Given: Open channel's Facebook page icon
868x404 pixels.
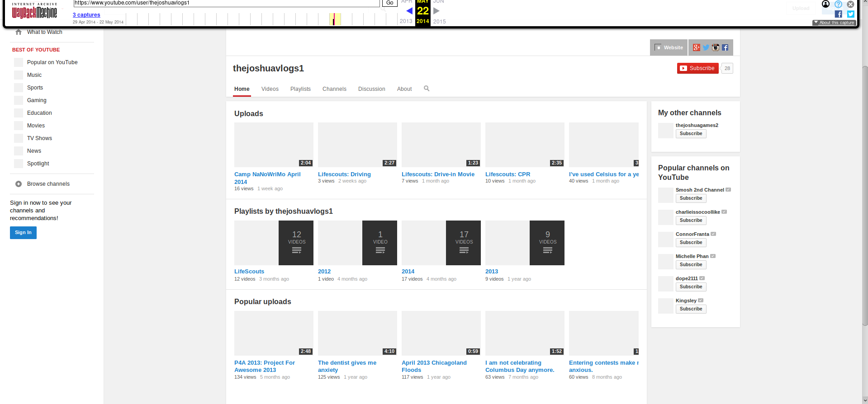Looking at the screenshot, I should [725, 47].
